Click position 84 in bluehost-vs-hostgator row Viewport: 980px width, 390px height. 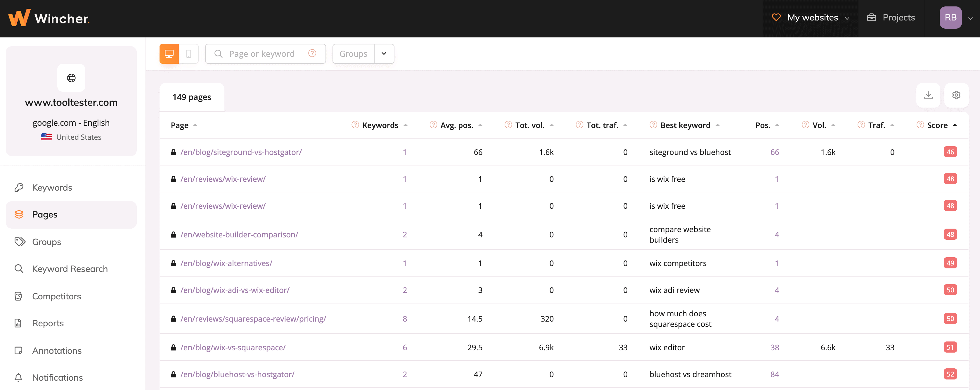775,375
